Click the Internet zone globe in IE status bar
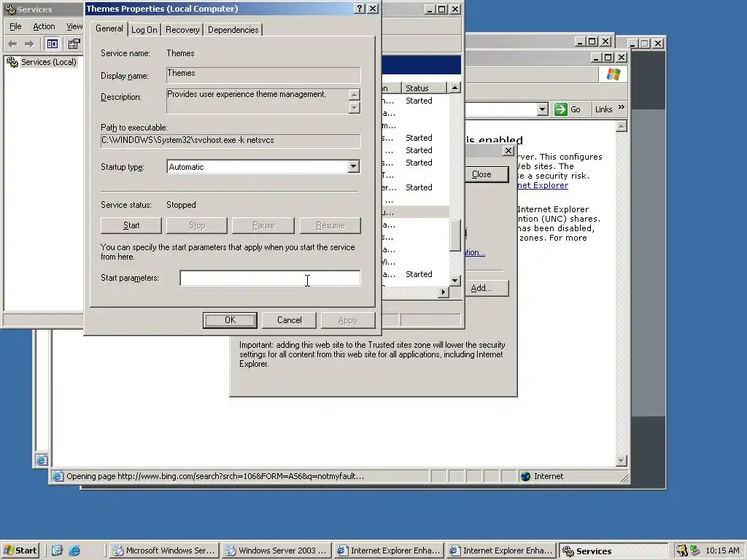This screenshot has width=747, height=560. [x=525, y=476]
